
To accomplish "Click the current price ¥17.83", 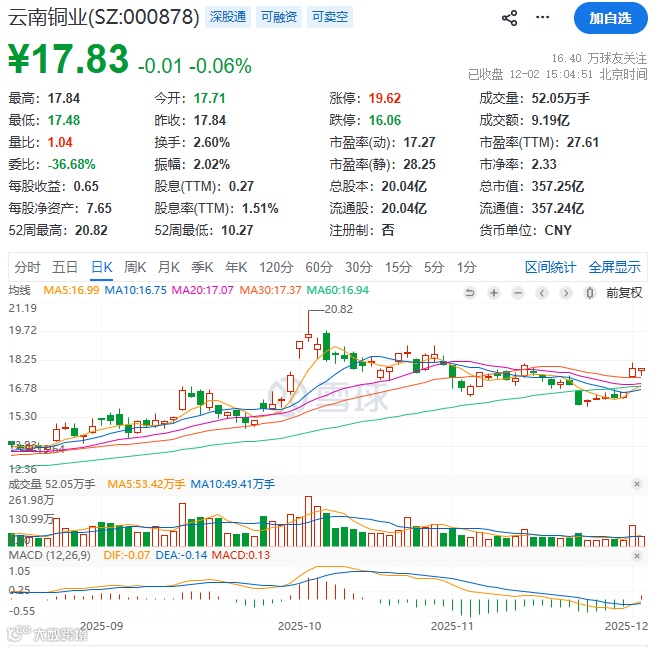I will point(68,59).
